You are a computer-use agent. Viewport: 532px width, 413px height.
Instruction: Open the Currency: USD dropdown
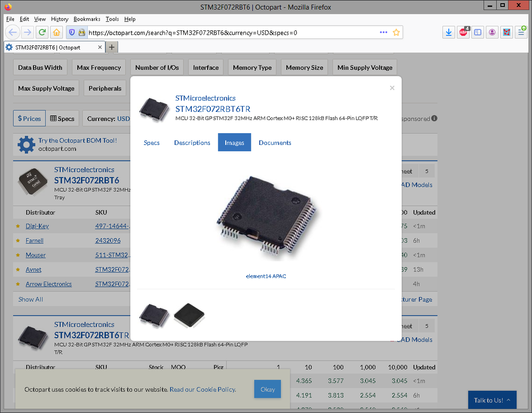[x=107, y=118]
